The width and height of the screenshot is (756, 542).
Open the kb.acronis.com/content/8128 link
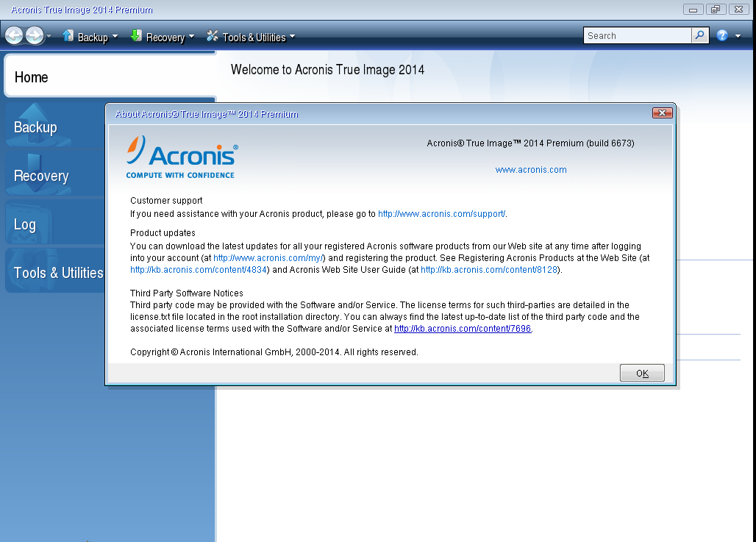point(489,270)
